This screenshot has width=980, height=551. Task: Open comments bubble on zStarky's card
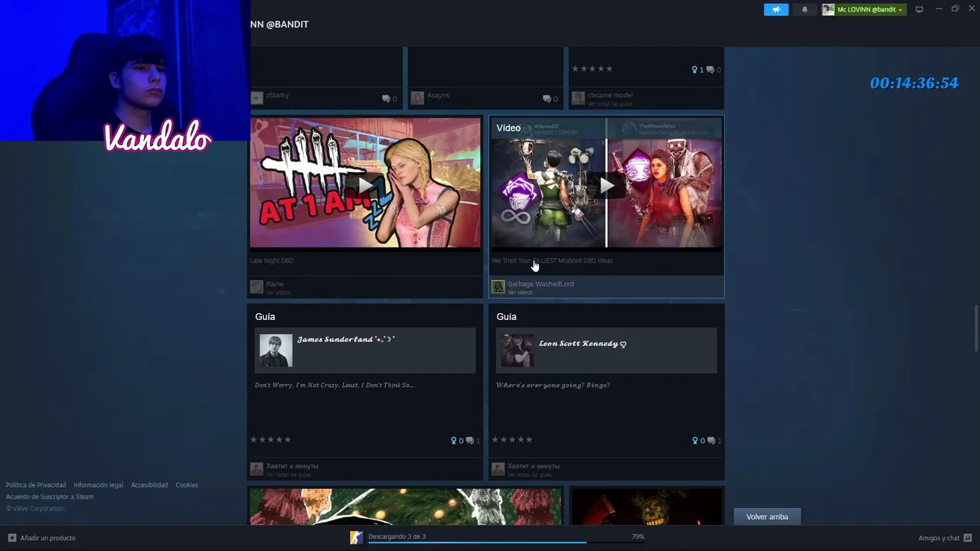pyautogui.click(x=386, y=99)
